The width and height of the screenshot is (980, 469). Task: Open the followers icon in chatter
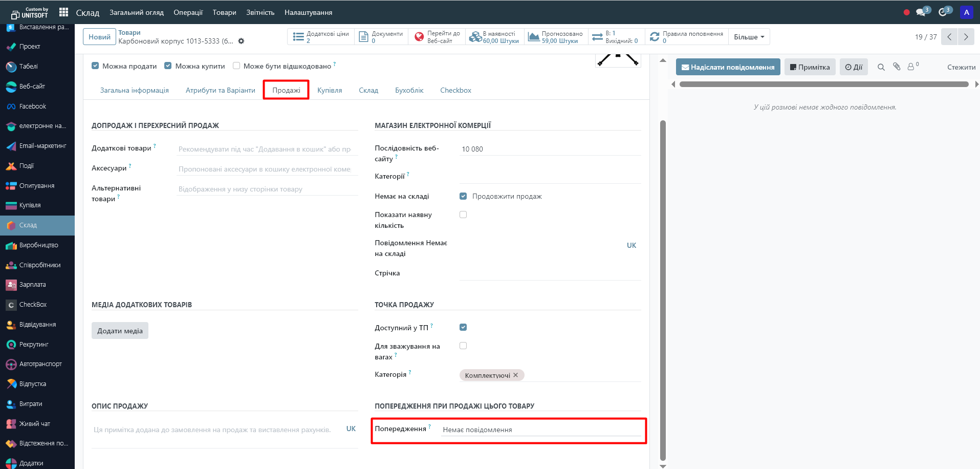click(912, 67)
